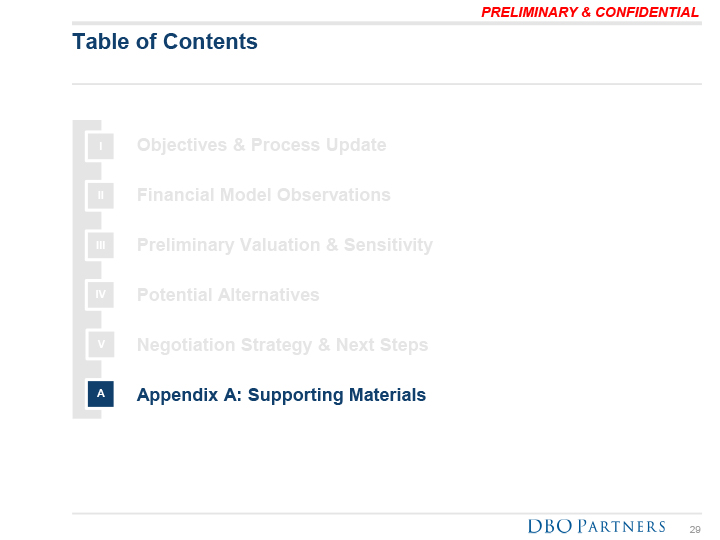Open Negotiation Strategy & Next Steps
The image size is (720, 540).
282,345
